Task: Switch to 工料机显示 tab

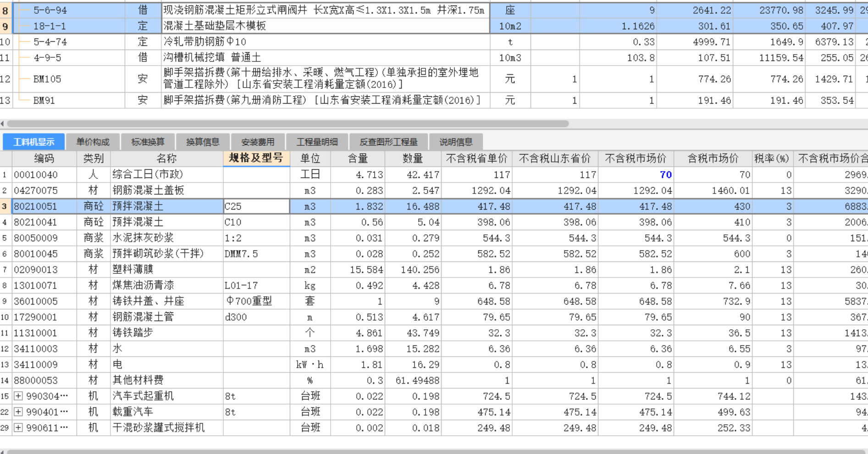Action: click(x=33, y=142)
